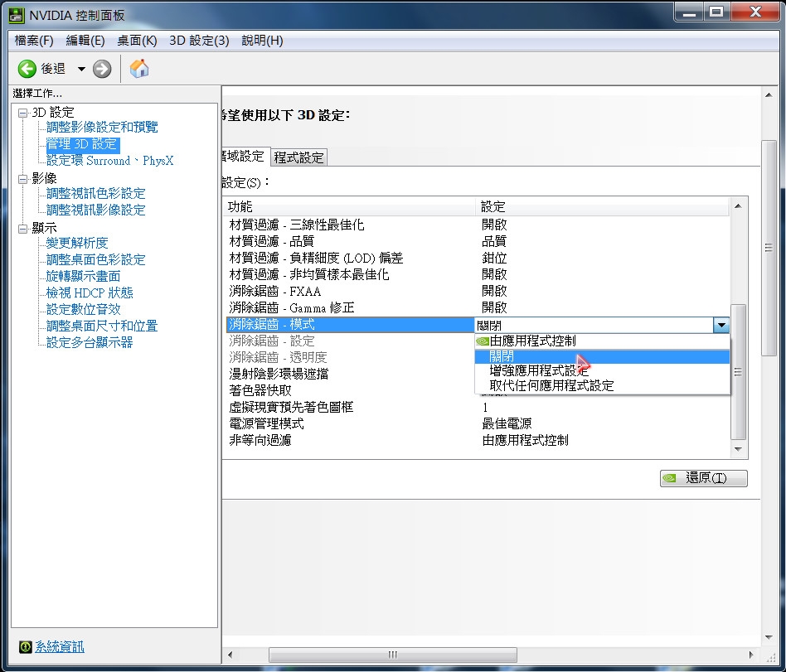The width and height of the screenshot is (786, 672).
Task: Click the antialiasing mode dropdown arrow
Action: pos(720,325)
